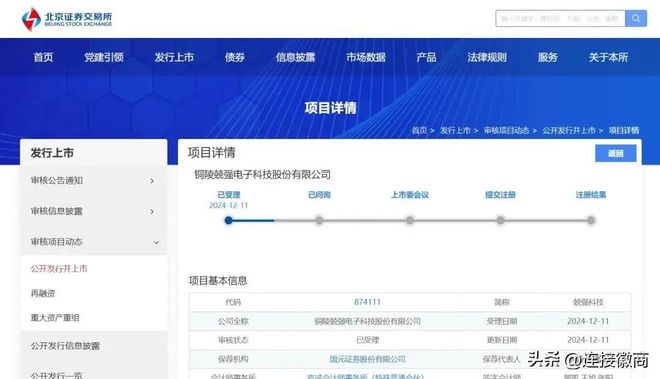This screenshot has height=379, width=660.
Task: Click the 已问询 stage label
Action: click(319, 195)
